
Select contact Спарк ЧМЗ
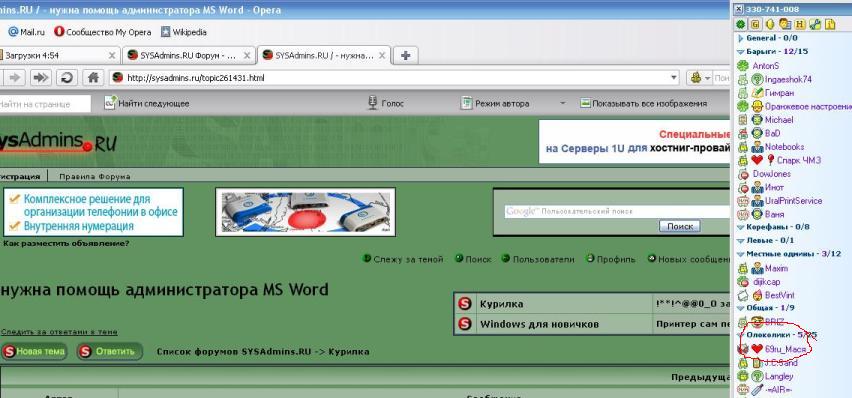[x=799, y=160]
